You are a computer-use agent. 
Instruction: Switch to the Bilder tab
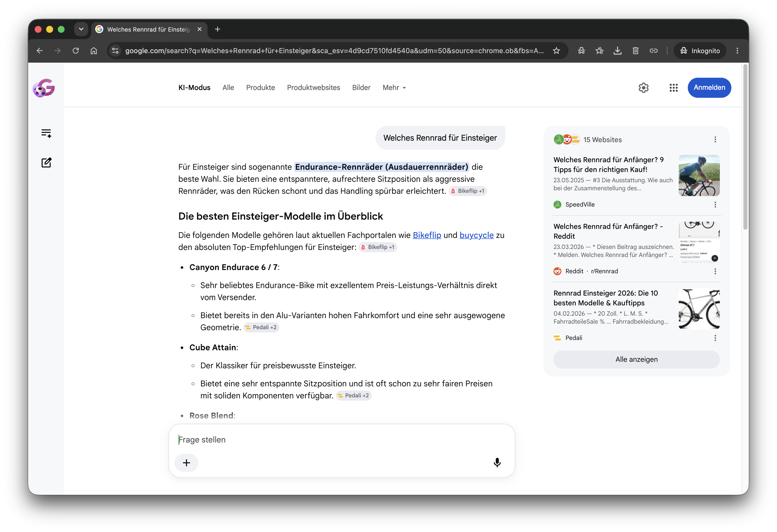(x=361, y=87)
